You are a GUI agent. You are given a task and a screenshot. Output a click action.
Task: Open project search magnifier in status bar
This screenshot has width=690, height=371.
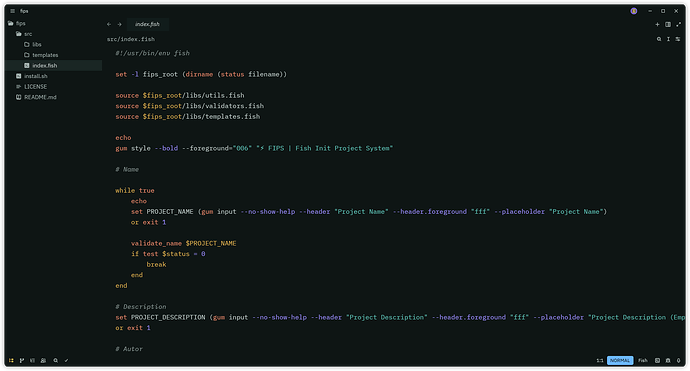pos(55,360)
